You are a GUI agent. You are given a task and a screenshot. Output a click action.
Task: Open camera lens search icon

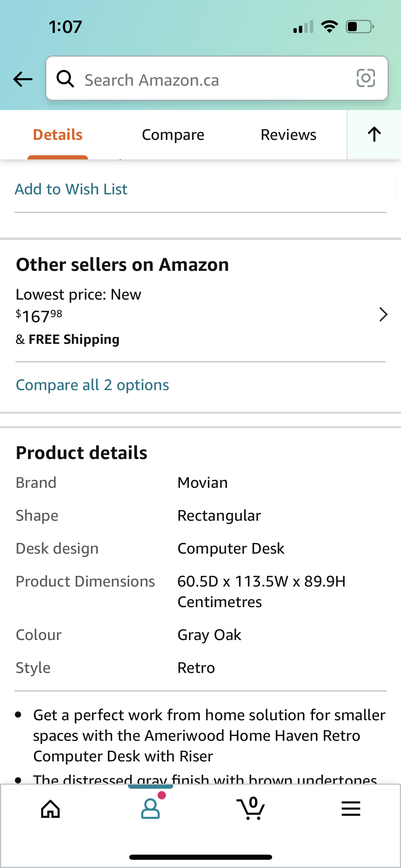coord(366,78)
